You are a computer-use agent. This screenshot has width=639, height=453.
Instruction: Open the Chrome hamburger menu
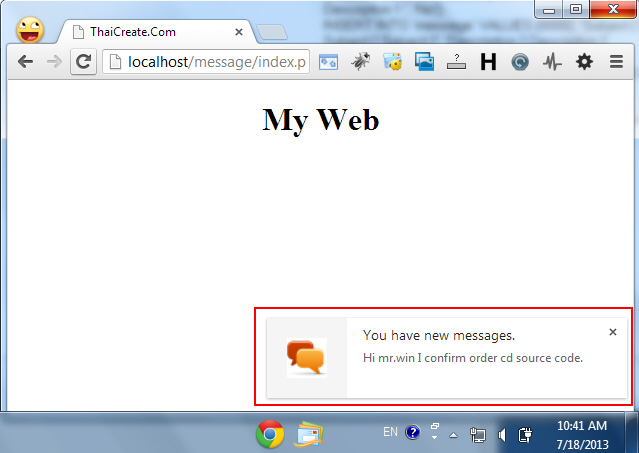[616, 62]
